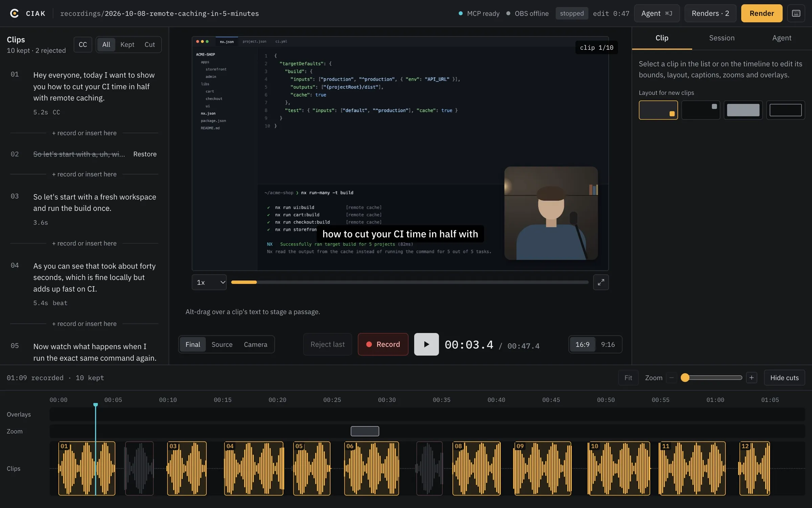Viewport: 812px width, 508px height.
Task: Select clip 03 text in the clip list
Action: [x=95, y=203]
